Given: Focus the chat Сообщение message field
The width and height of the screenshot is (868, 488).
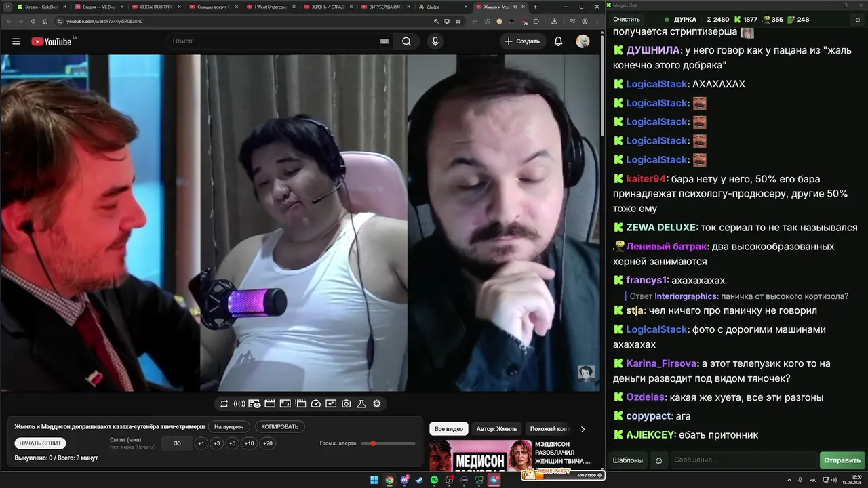Looking at the screenshot, I should 743,460.
